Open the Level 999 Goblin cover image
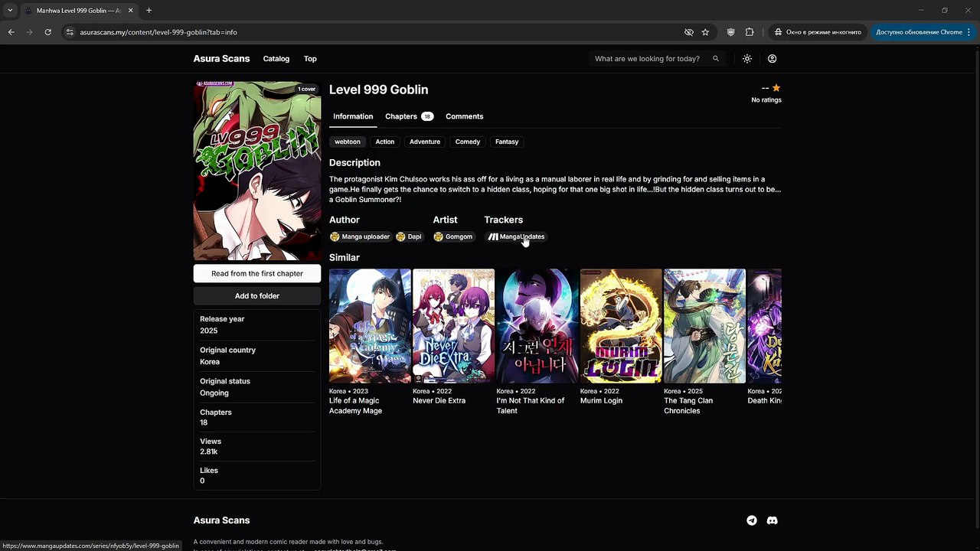Screen dimensions: 980x551 click(257, 171)
